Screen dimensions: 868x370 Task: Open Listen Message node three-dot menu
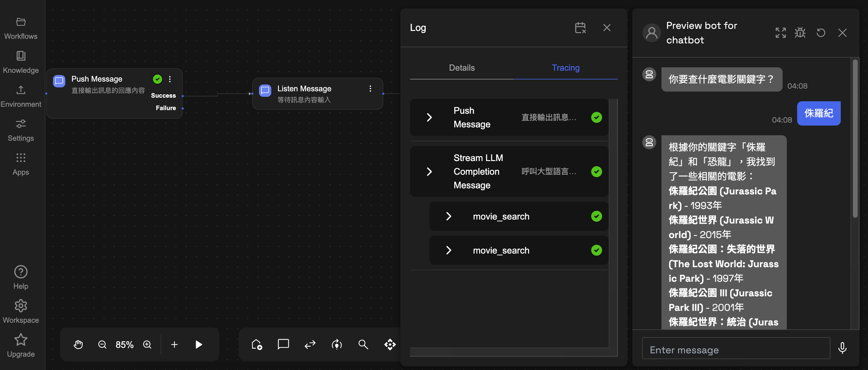point(370,88)
